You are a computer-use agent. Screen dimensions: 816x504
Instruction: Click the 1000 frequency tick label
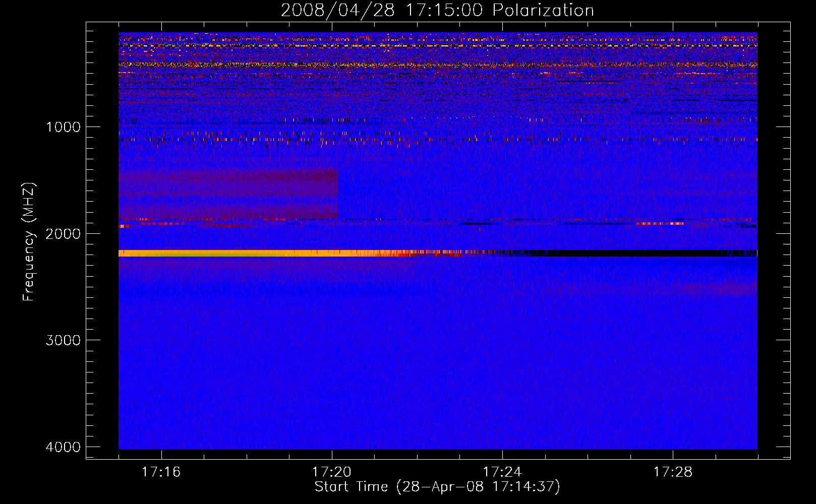pos(63,127)
